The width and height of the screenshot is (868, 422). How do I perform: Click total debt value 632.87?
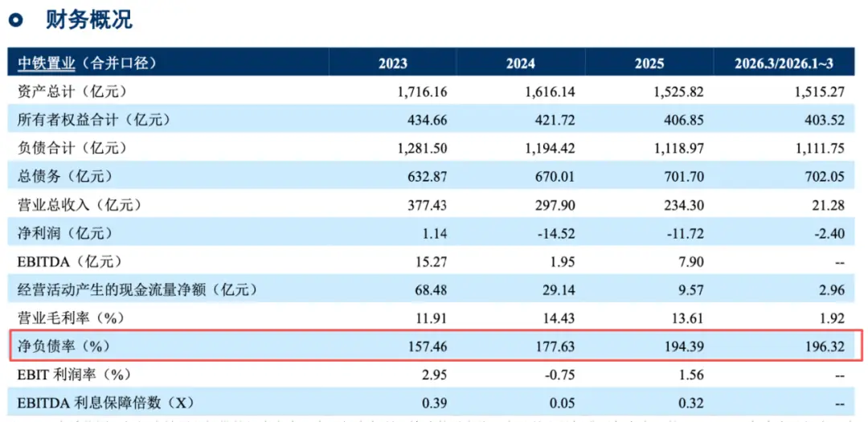428,177
